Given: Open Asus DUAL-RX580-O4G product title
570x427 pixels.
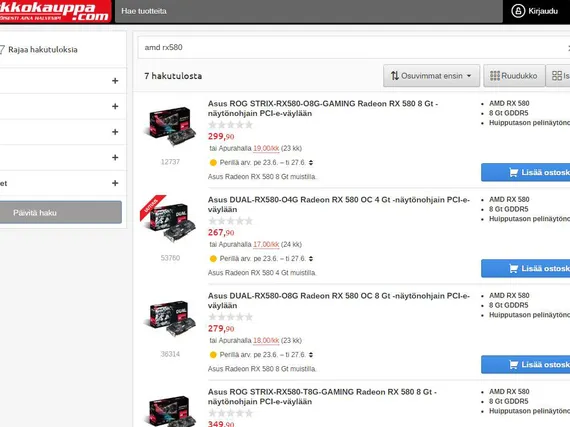Looking at the screenshot, I should 339,204.
